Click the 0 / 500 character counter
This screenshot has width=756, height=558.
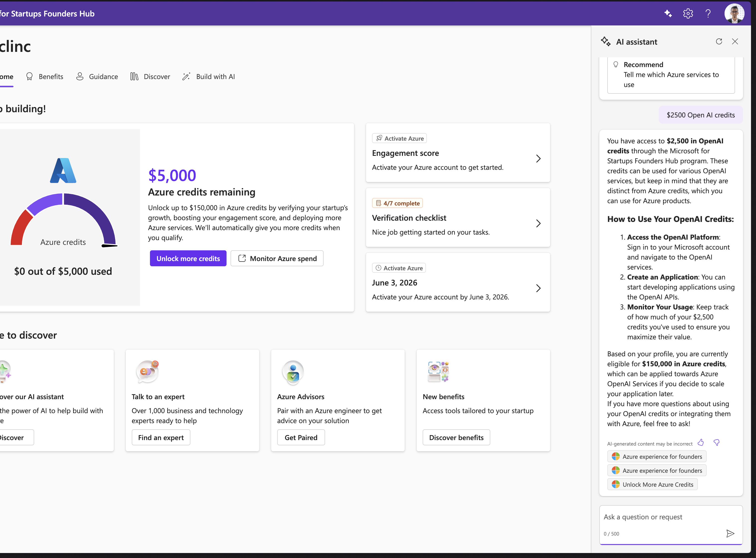(611, 534)
